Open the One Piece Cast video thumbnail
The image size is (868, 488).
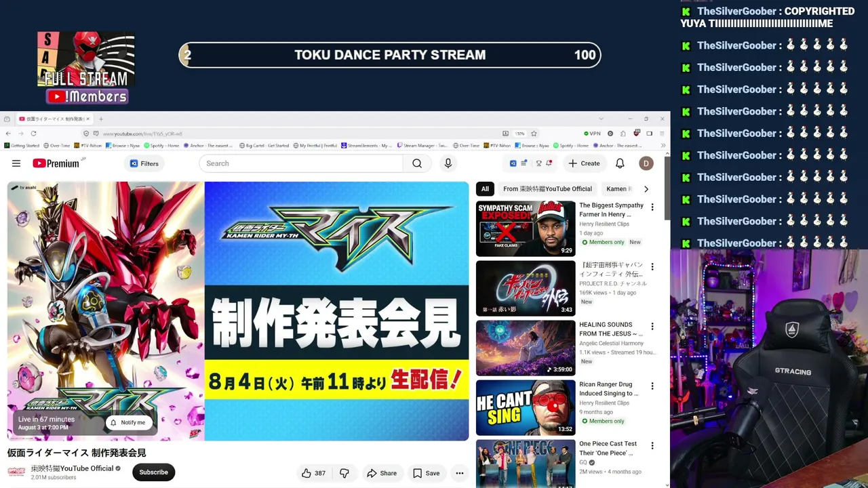[526, 464]
